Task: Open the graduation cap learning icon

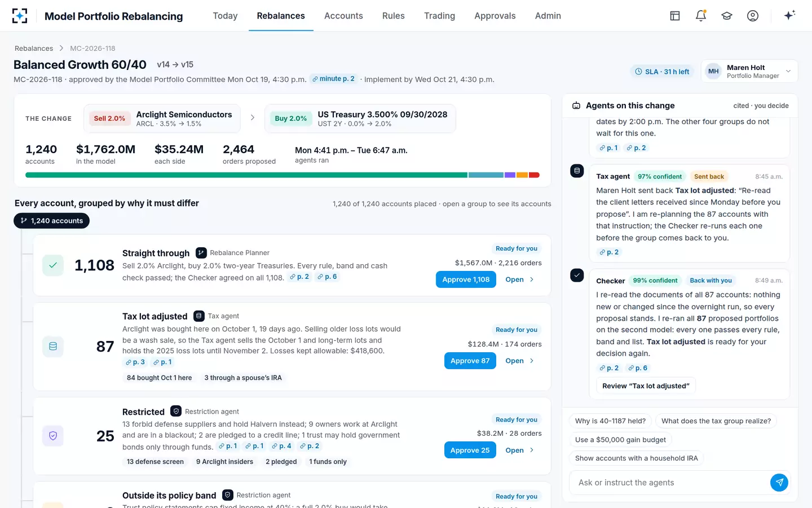Action: pos(727,16)
